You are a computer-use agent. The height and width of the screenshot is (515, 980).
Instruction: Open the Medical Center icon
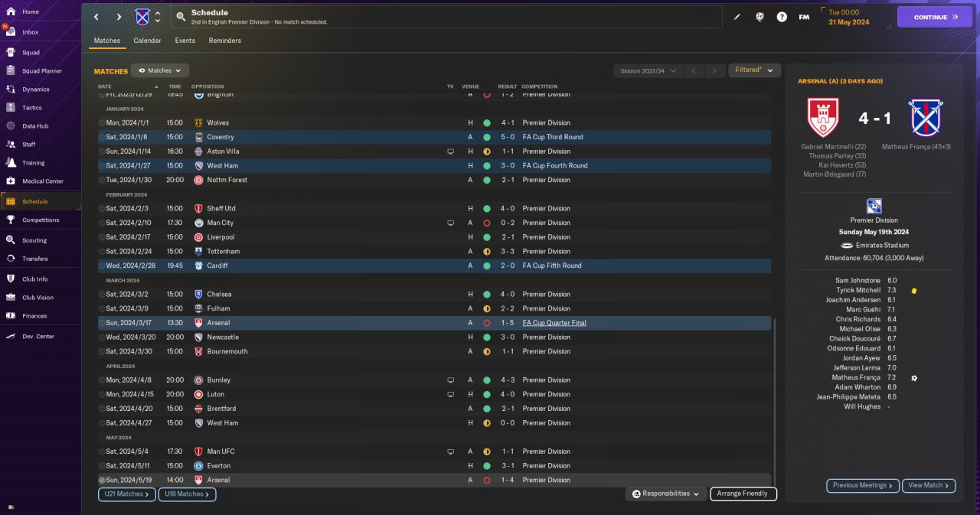11,181
